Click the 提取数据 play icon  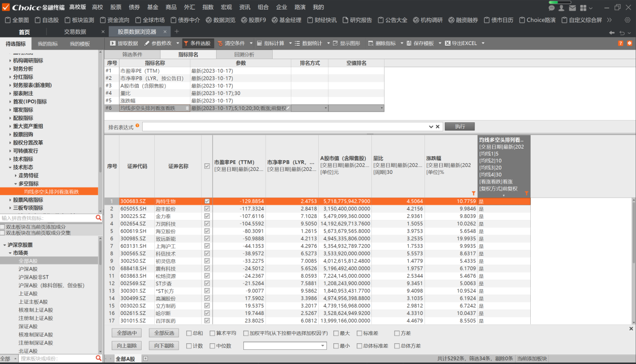[113, 43]
